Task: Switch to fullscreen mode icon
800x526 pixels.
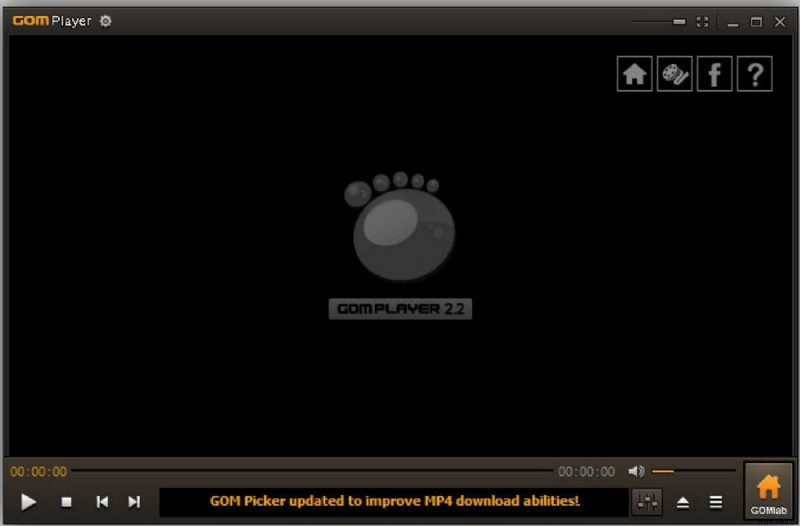Action: [x=703, y=21]
